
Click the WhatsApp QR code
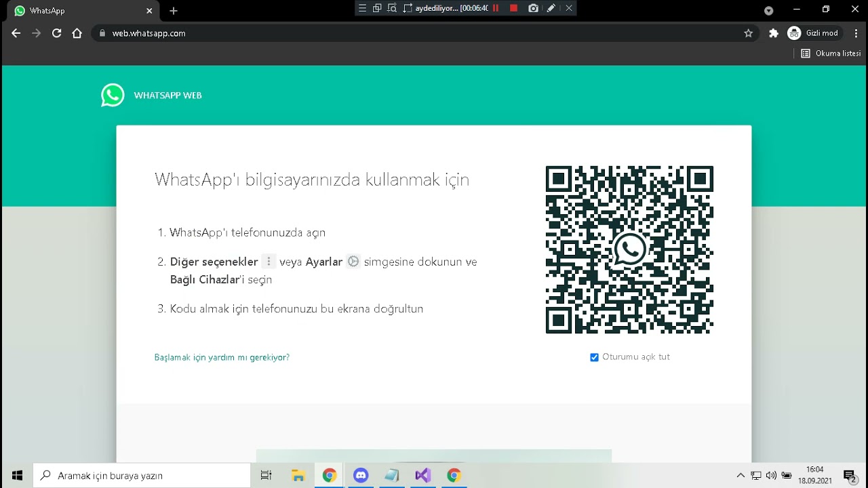(629, 249)
